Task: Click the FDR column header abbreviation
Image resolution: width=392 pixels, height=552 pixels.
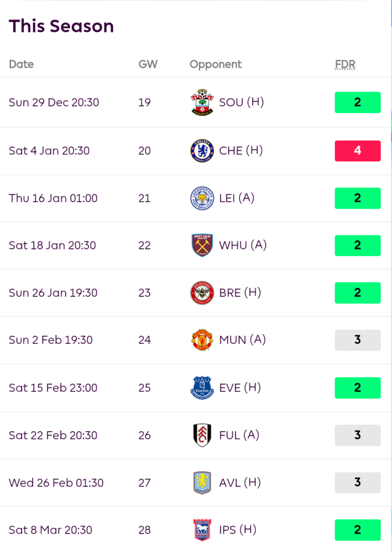Action: pos(345,64)
